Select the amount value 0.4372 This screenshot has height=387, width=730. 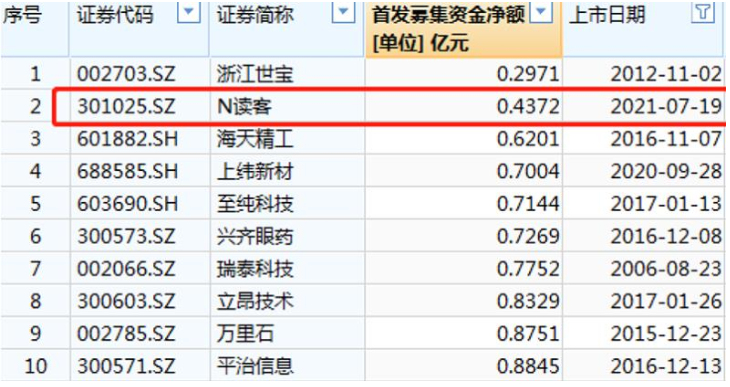tap(528, 107)
